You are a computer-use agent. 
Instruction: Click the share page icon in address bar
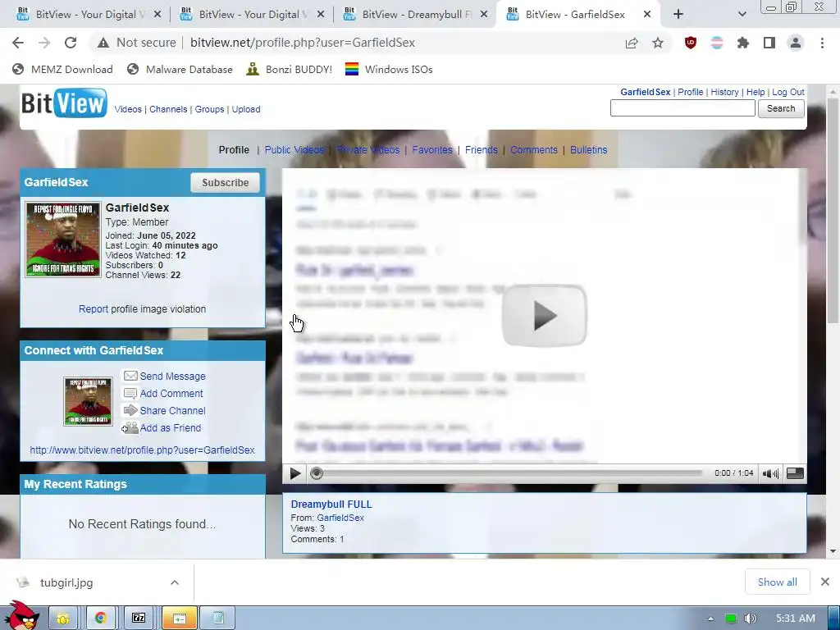[632, 43]
